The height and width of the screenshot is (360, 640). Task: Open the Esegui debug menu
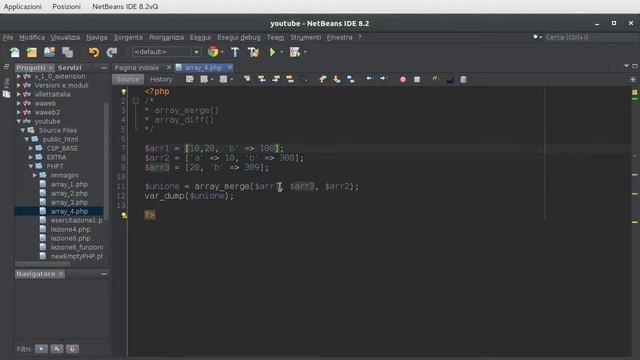tap(239, 37)
